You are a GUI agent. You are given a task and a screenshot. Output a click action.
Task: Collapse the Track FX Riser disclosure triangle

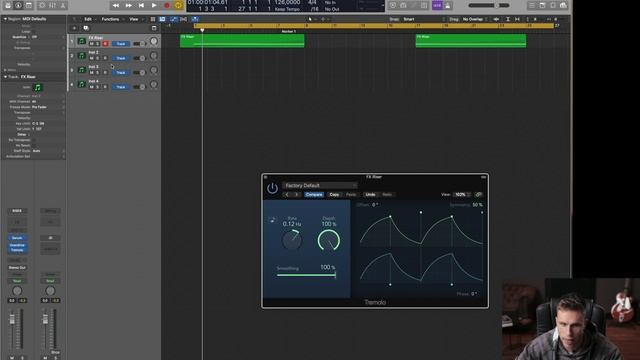[x=5, y=77]
